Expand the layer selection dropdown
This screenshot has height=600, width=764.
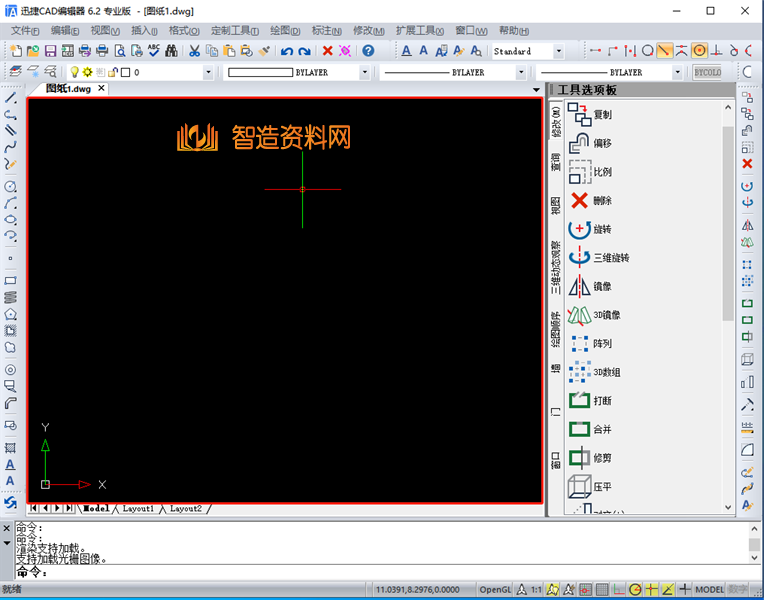[x=208, y=72]
